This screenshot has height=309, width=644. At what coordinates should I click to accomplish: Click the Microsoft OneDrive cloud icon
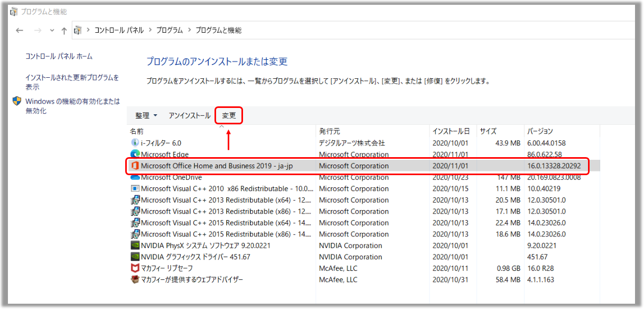coord(135,178)
